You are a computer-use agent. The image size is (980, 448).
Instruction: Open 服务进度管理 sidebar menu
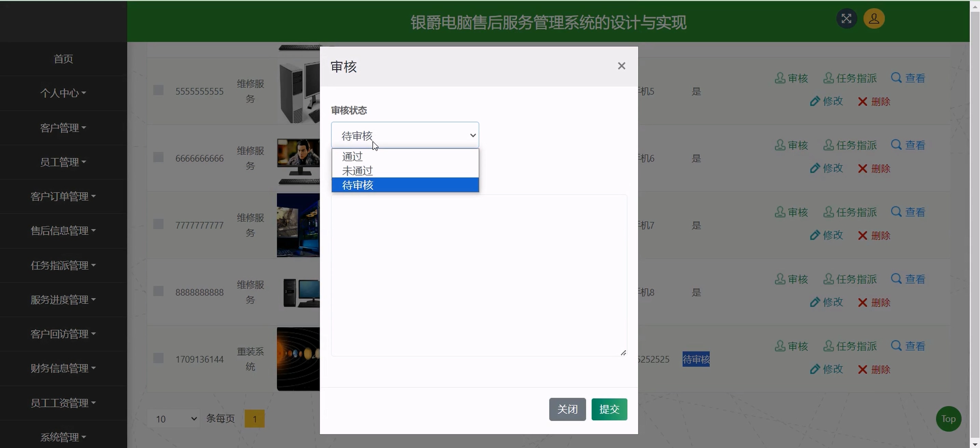click(63, 300)
